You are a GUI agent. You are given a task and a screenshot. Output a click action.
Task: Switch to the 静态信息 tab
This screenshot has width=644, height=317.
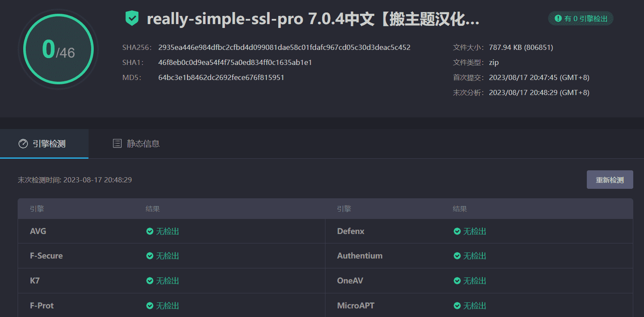[136, 144]
